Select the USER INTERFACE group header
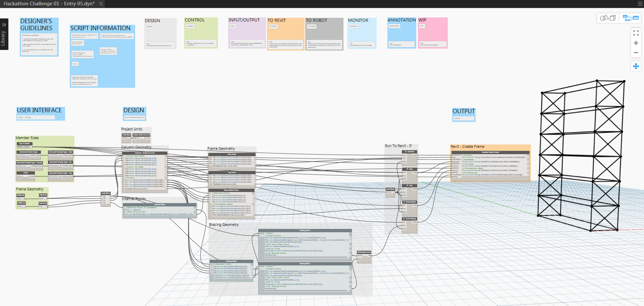Viewport: 644px width, 306px height. 39,110
